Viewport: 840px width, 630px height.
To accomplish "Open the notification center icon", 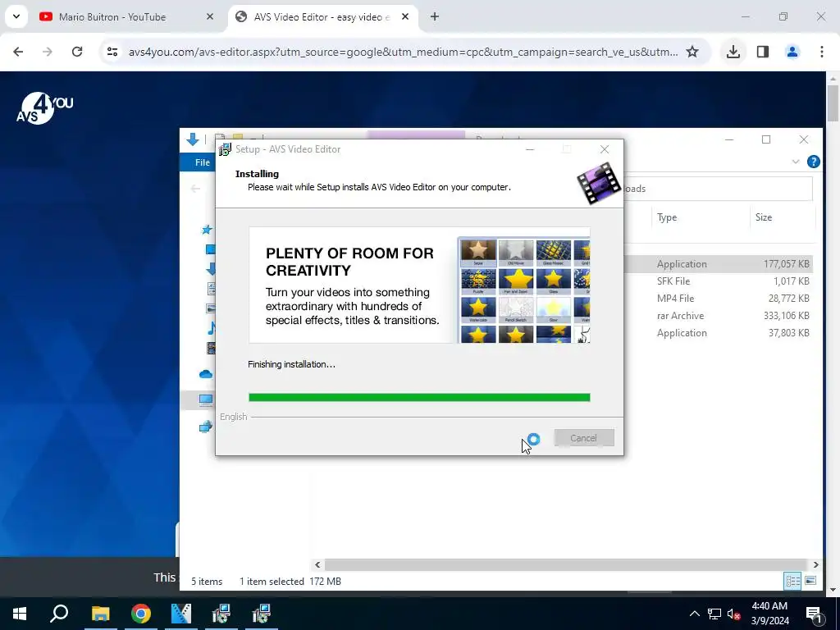I will click(814, 614).
